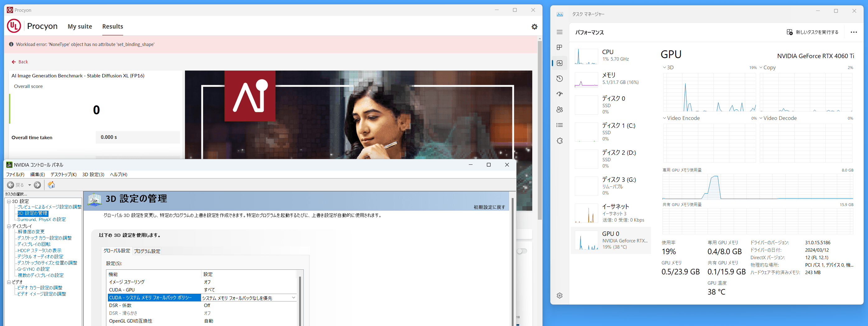Open Task Manager app history icon
This screenshot has width=868, height=326.
click(x=560, y=78)
